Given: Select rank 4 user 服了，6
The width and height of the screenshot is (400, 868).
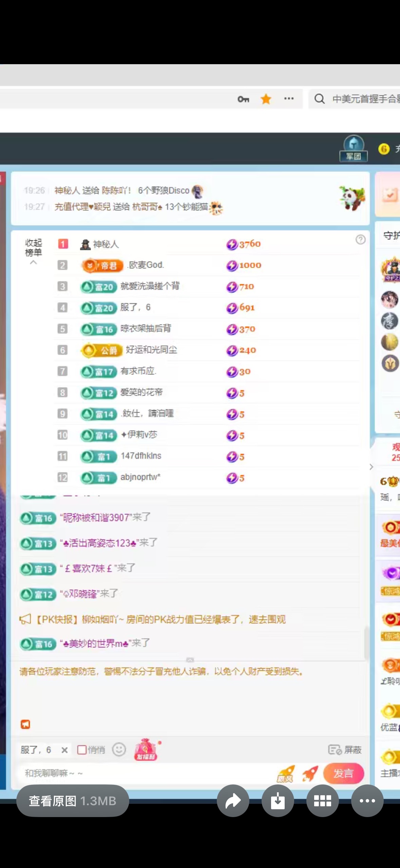Looking at the screenshot, I should [135, 307].
